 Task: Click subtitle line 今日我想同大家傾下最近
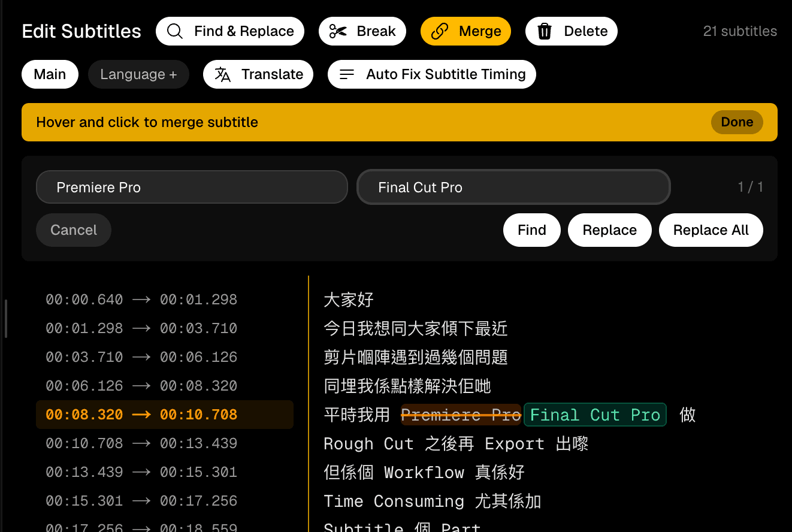(x=416, y=328)
